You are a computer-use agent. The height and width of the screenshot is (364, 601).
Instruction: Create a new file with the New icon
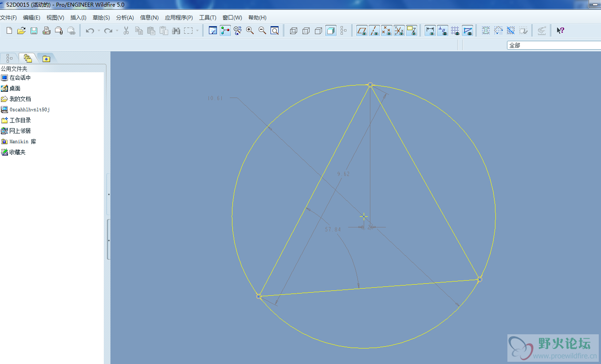coord(9,31)
